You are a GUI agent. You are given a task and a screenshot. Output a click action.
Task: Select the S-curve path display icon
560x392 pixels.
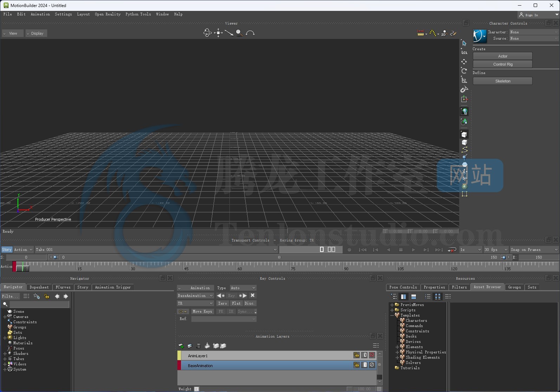[464, 150]
